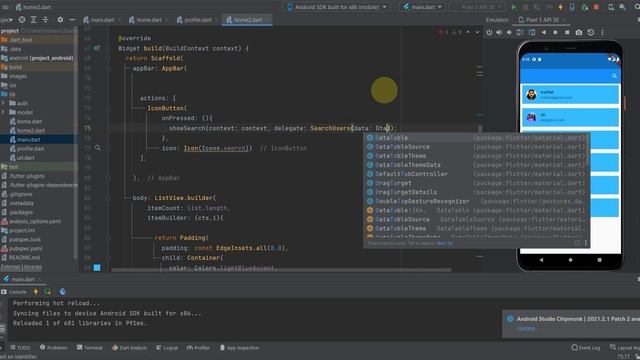Open the Console tab in the Run panel

(x=14, y=292)
